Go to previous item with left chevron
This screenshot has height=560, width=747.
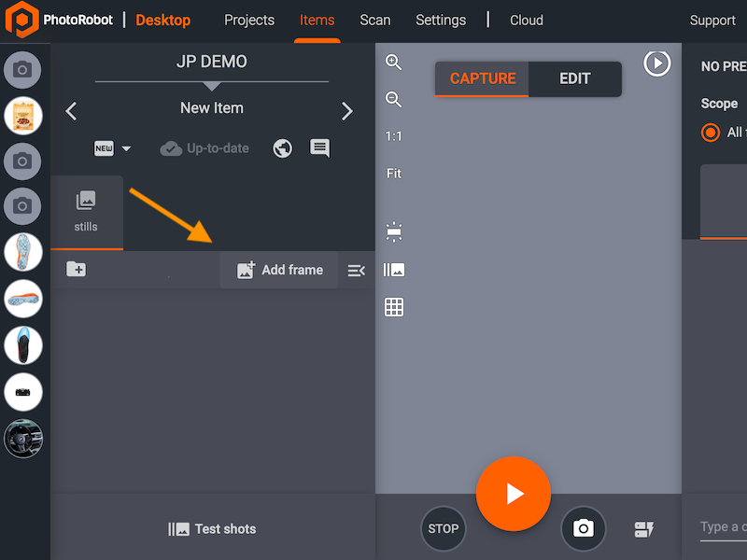pyautogui.click(x=71, y=112)
